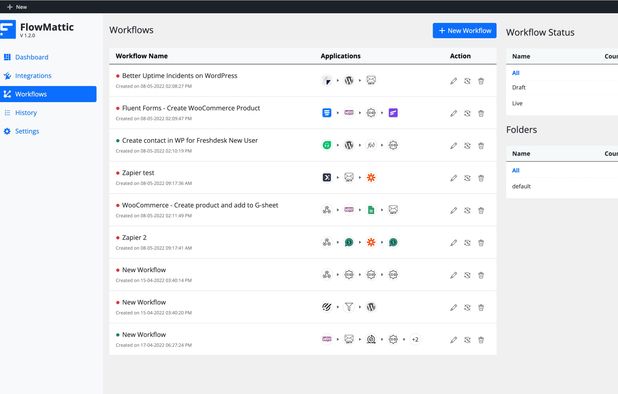Click the orange Zapier icon in Zapier test row
Image resolution: width=618 pixels, height=394 pixels.
tap(371, 177)
